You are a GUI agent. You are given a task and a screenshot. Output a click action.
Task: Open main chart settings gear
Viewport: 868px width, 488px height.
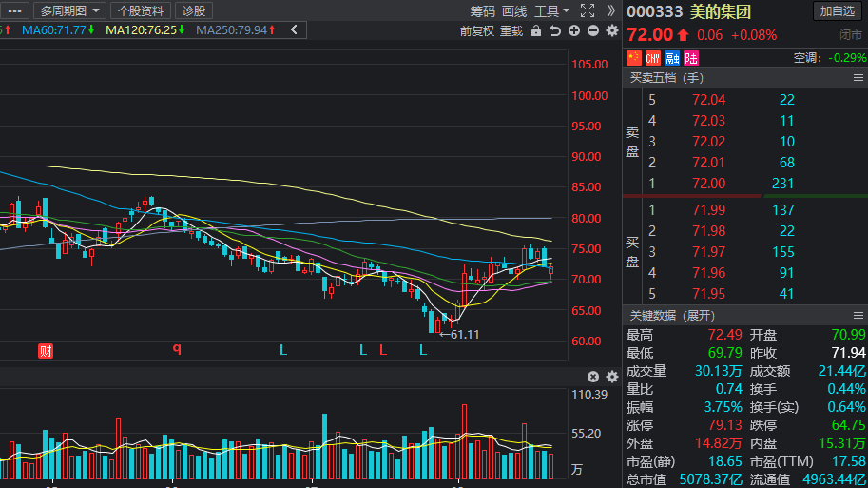coord(610,30)
